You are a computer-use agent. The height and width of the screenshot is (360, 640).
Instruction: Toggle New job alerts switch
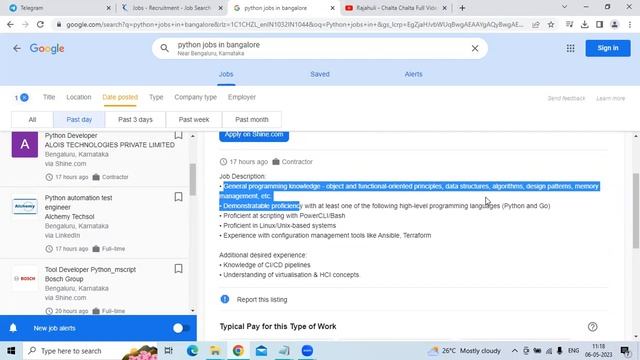[x=180, y=328]
